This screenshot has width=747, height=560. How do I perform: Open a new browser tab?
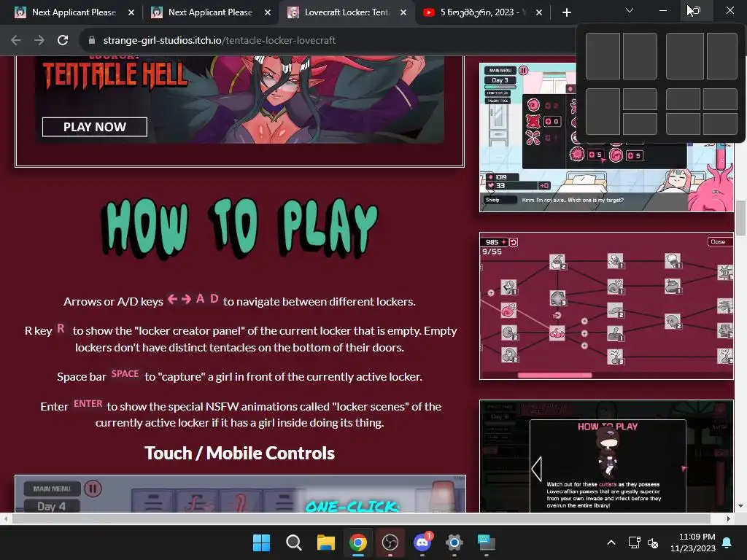pyautogui.click(x=566, y=12)
